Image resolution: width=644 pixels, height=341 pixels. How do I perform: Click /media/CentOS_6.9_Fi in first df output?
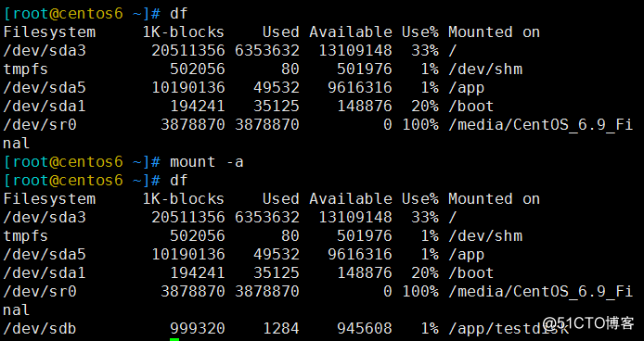coord(540,125)
